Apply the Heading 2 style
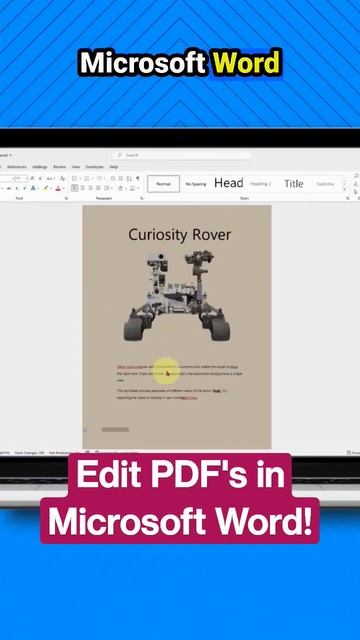This screenshot has width=360, height=640. click(x=260, y=184)
